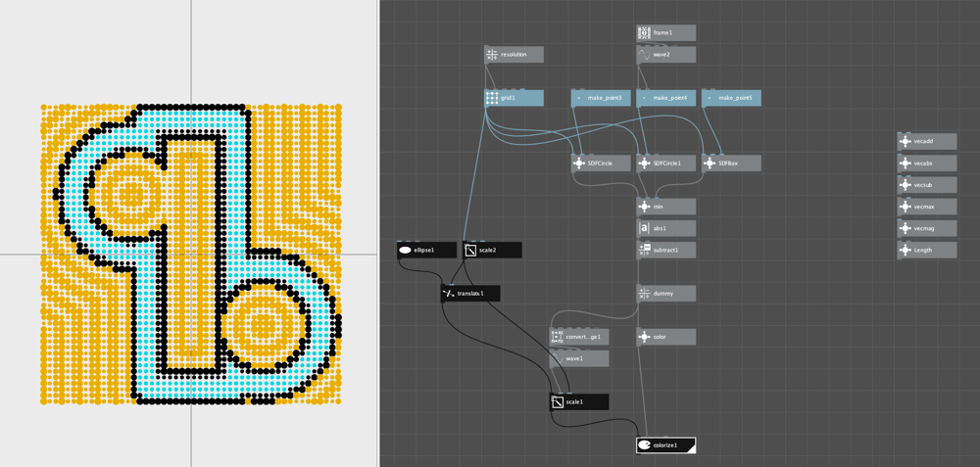This screenshot has height=467, width=980.
Task: Click the scale2 node
Action: (493, 251)
